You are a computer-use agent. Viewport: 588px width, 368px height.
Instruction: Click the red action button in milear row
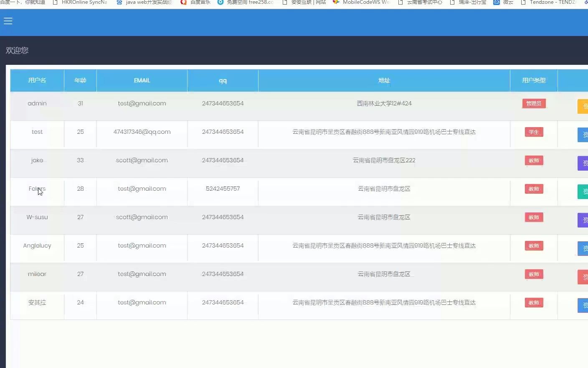(x=583, y=277)
